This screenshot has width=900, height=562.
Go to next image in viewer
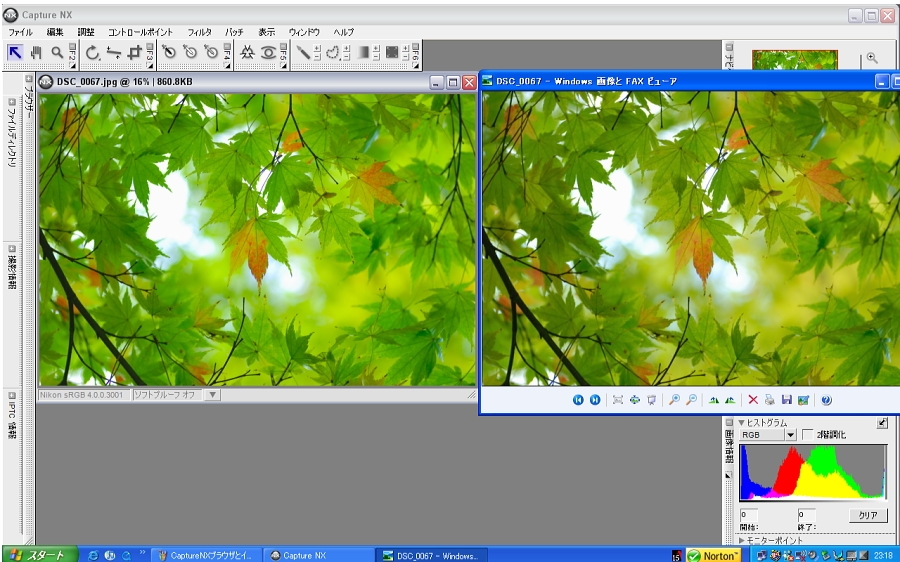[595, 400]
